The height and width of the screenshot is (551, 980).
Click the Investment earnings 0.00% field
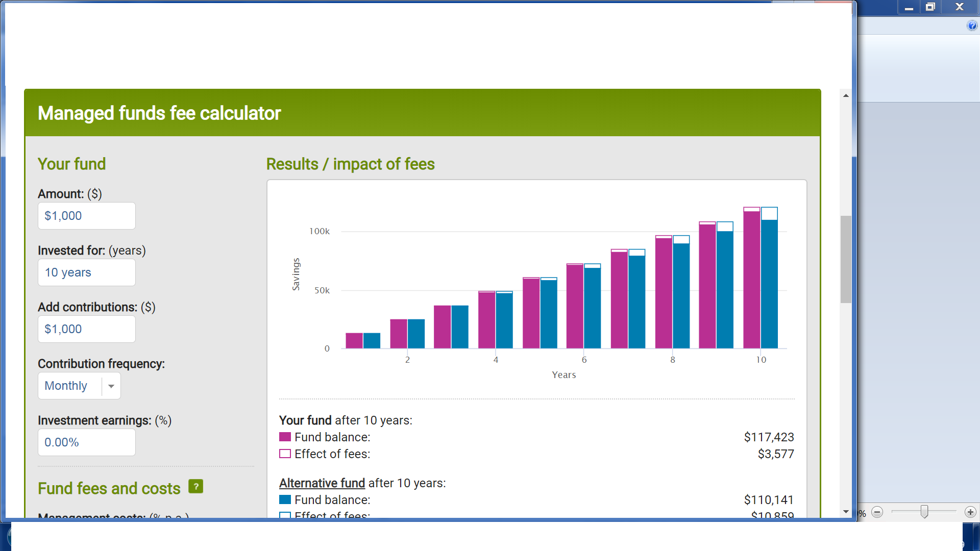[x=86, y=442]
